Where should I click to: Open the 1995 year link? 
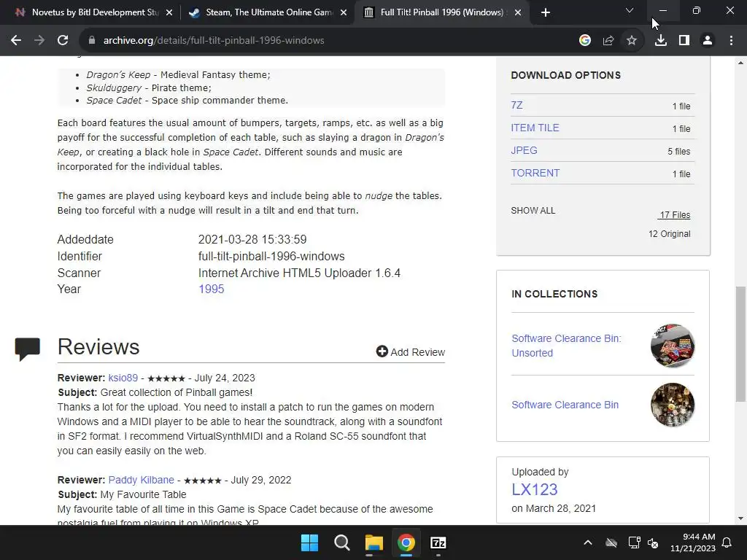211,289
